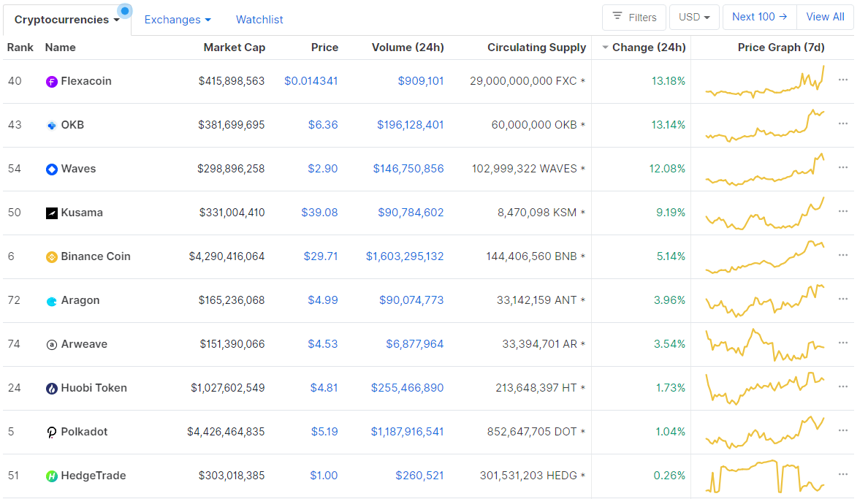868x499 pixels.
Task: Open more options for Huobi Token row
Action: 843,386
